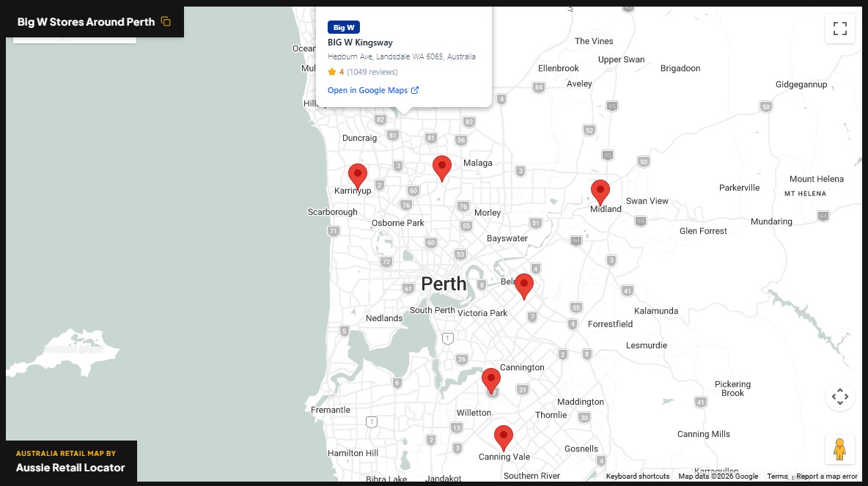This screenshot has width=868, height=486.
Task: Click the Nedlands map label
Action: tap(384, 318)
